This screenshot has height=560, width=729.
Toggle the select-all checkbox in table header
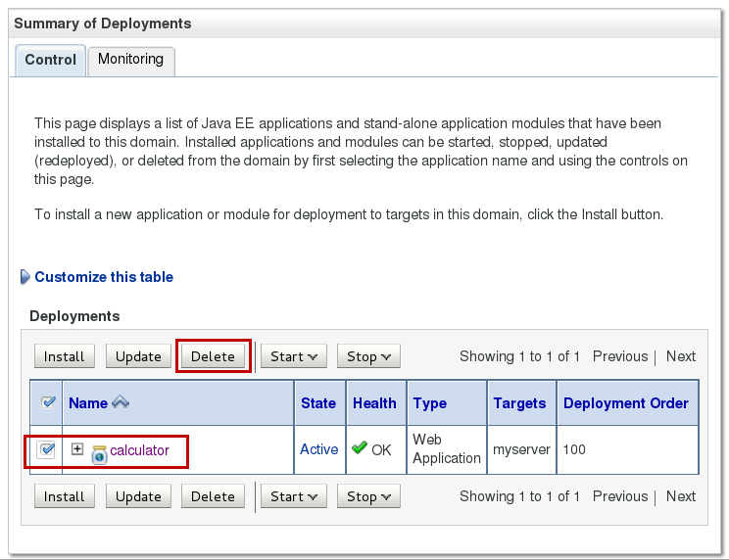click(x=46, y=402)
